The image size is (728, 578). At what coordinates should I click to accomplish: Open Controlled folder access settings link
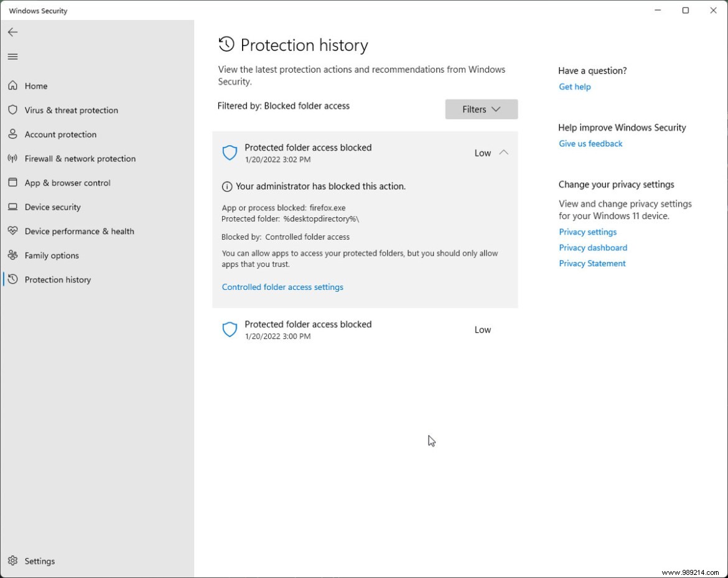pos(282,287)
